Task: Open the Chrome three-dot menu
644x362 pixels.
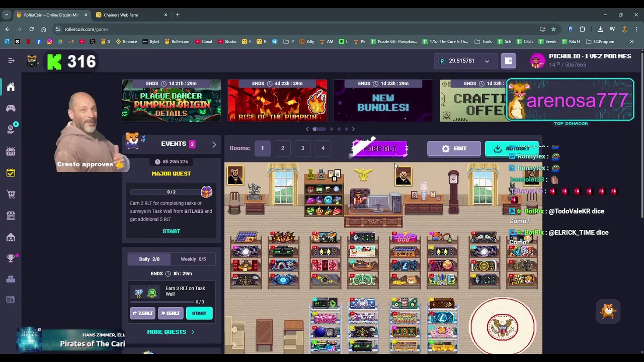Action: pyautogui.click(x=636, y=29)
